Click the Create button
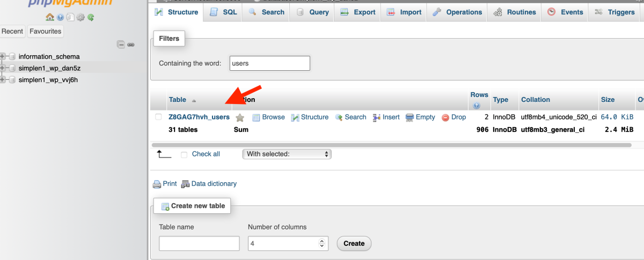 (x=354, y=243)
